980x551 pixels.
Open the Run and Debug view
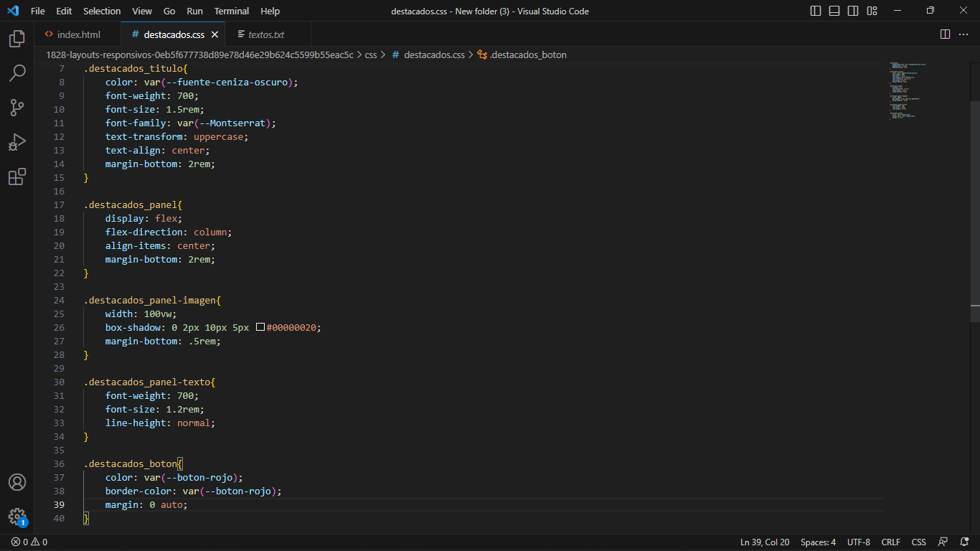pos(17,142)
